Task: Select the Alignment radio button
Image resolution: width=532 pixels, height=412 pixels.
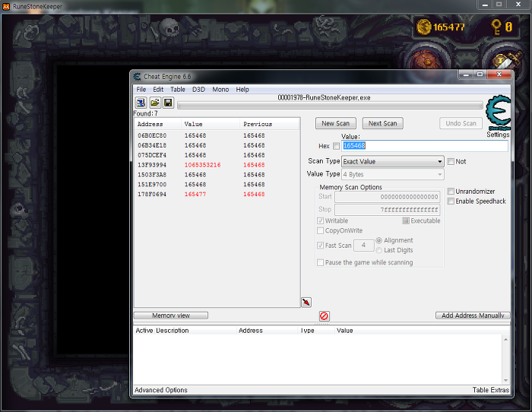Action: pos(379,240)
